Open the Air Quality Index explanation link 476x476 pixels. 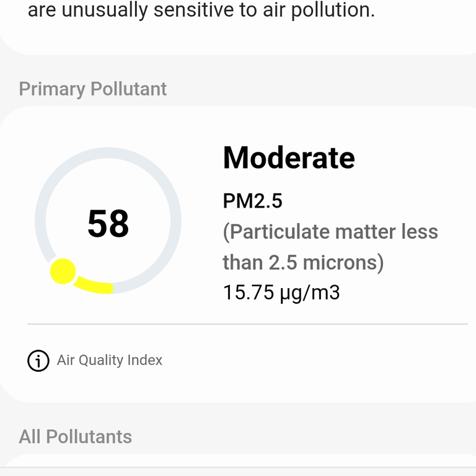[110, 360]
